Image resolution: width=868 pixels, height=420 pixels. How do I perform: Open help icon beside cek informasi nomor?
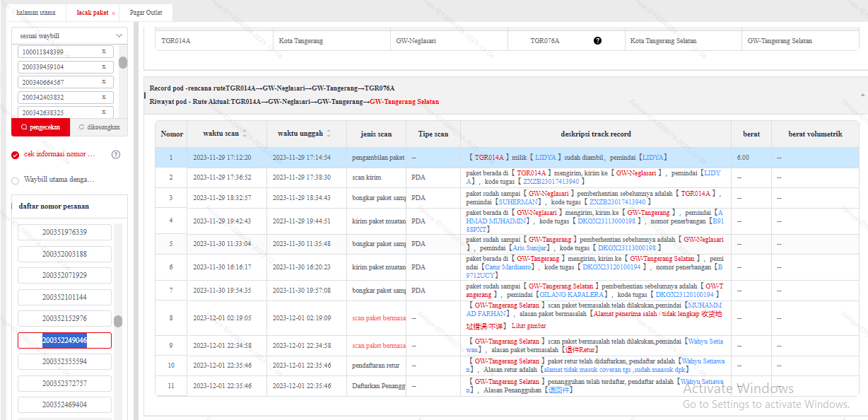tap(116, 154)
